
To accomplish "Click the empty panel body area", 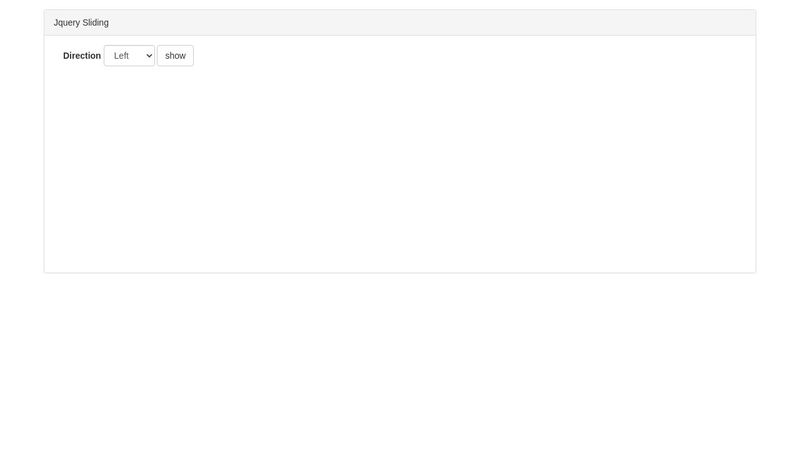I will click(x=400, y=170).
